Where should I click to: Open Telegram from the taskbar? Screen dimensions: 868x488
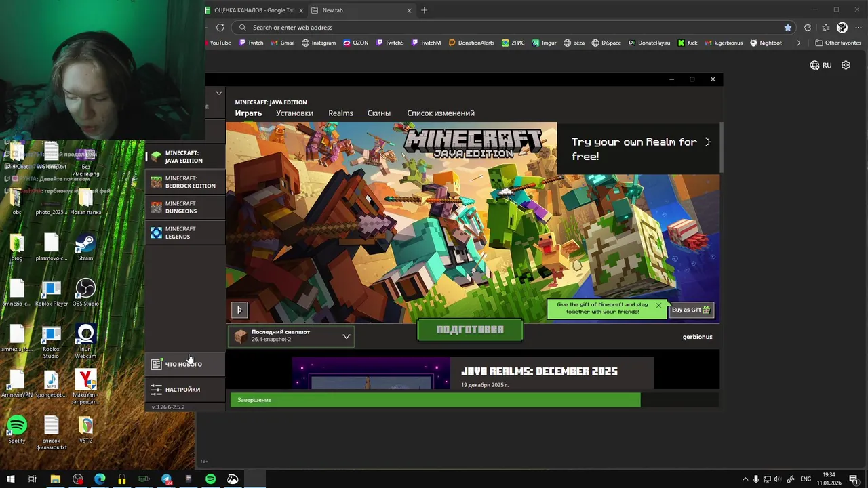tap(166, 479)
